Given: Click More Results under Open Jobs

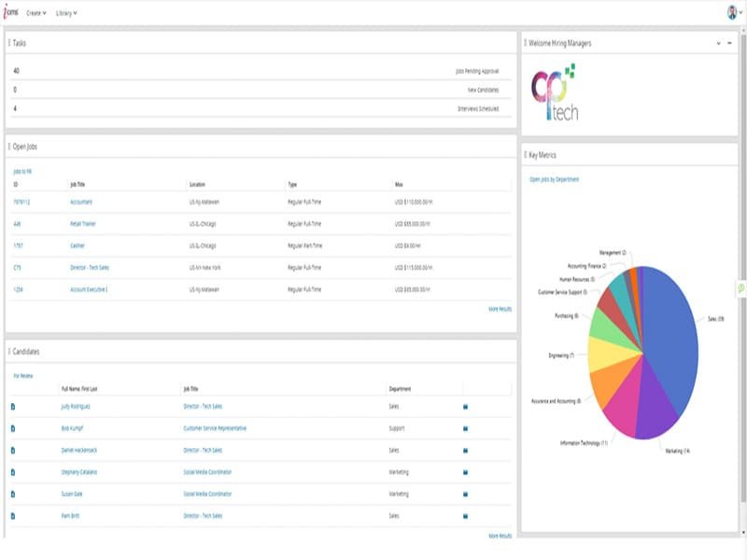Looking at the screenshot, I should click(x=498, y=308).
